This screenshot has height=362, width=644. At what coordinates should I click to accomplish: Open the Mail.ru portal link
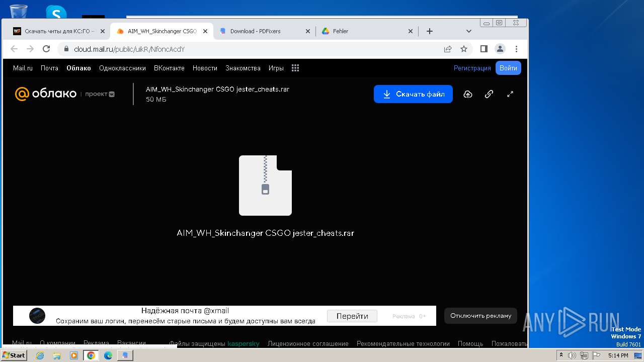23,68
